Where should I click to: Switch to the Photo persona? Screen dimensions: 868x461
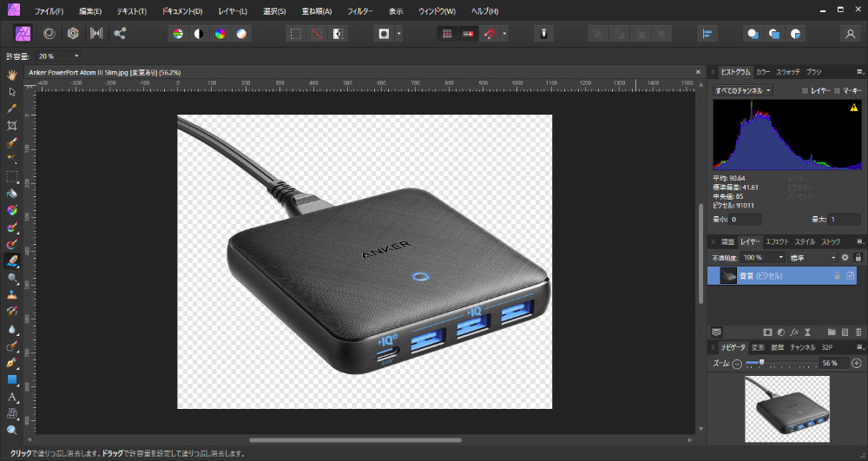click(x=23, y=34)
